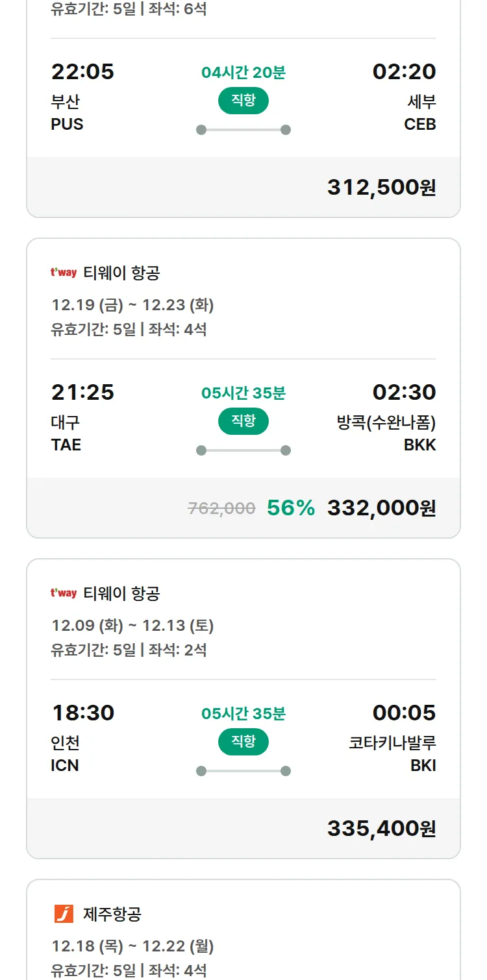The height and width of the screenshot is (980, 487).
Task: Tap 직항 badge on the Busan–Cebu flight
Action: coord(243,101)
